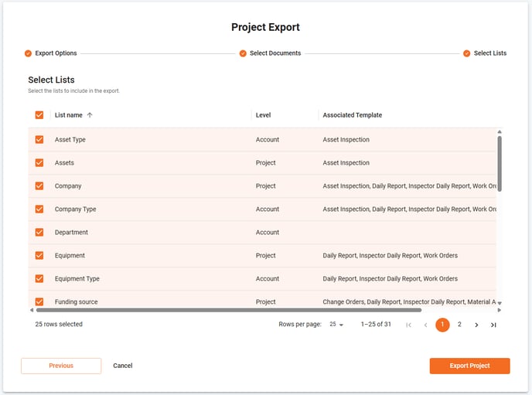This screenshot has width=532, height=395.
Task: Sort by the Level column header
Action: click(x=263, y=115)
